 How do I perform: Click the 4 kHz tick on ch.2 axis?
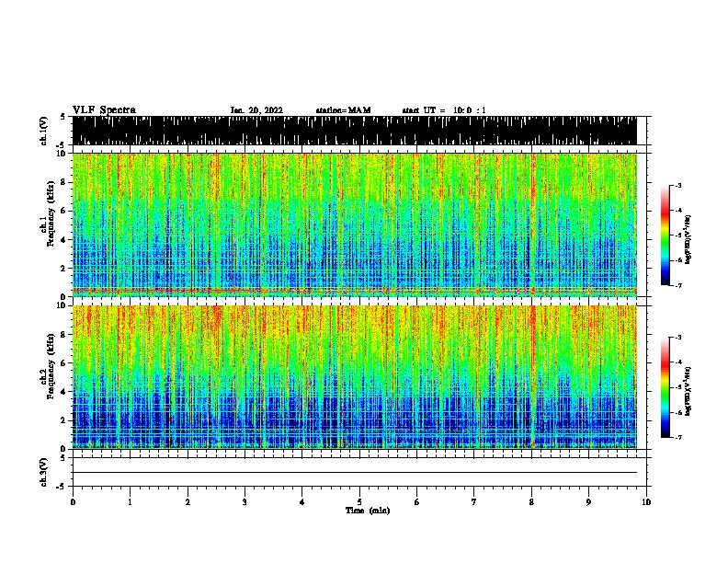pyautogui.click(x=63, y=392)
